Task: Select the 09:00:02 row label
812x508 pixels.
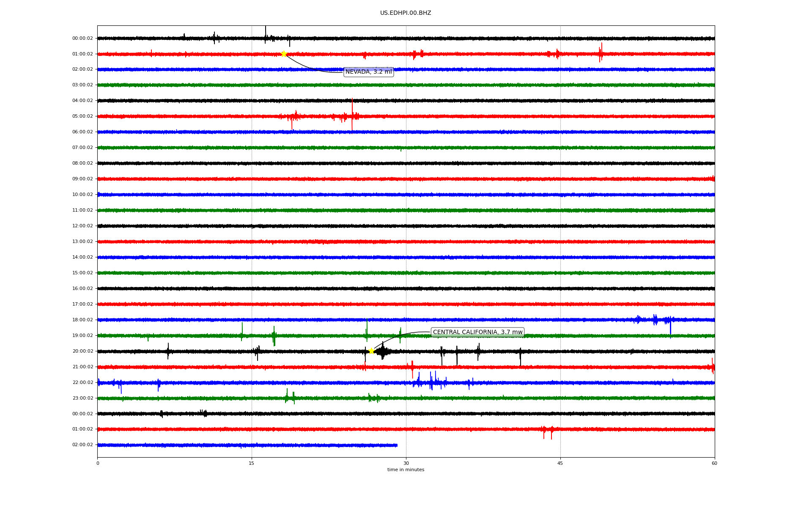Action: tap(82, 179)
